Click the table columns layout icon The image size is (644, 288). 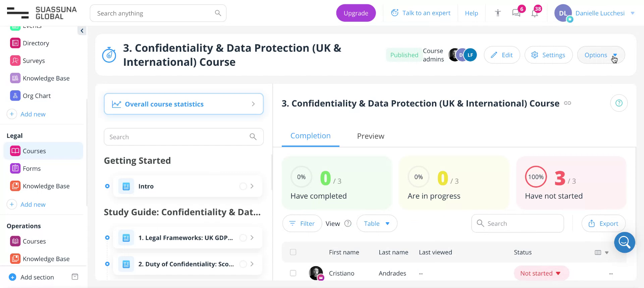pos(598,252)
